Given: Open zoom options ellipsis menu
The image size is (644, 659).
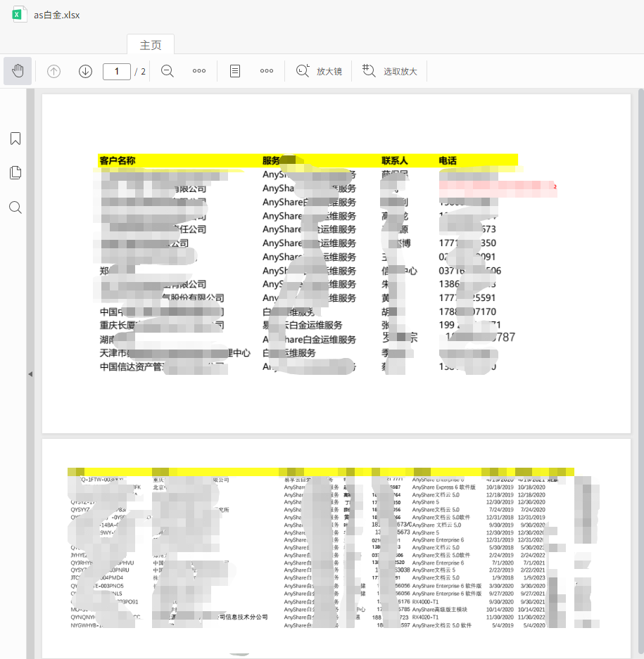Looking at the screenshot, I should pos(199,71).
